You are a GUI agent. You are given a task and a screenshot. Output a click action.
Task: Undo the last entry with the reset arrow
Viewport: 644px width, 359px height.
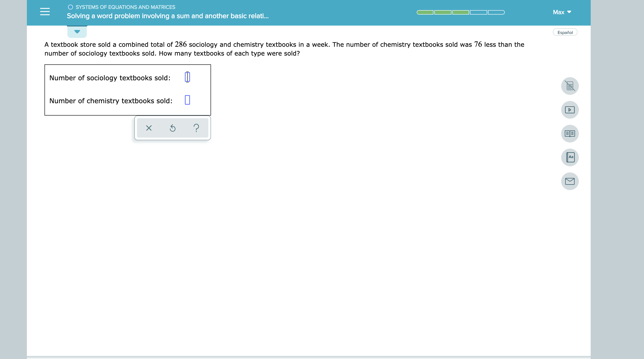coord(172,128)
